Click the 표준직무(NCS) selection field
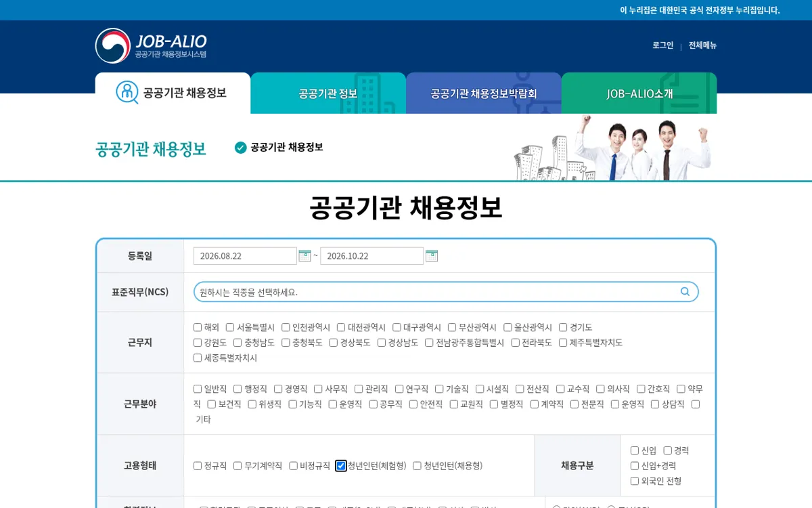The image size is (812, 508). (446, 292)
